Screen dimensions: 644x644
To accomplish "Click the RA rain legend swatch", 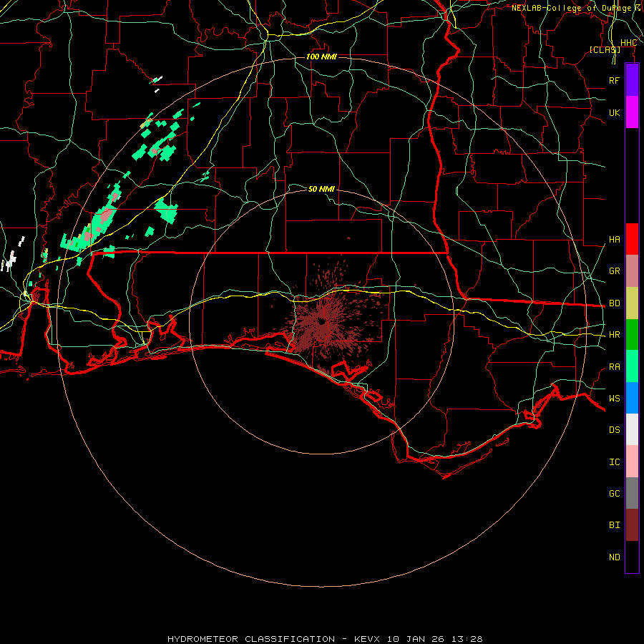I will pos(632,366).
